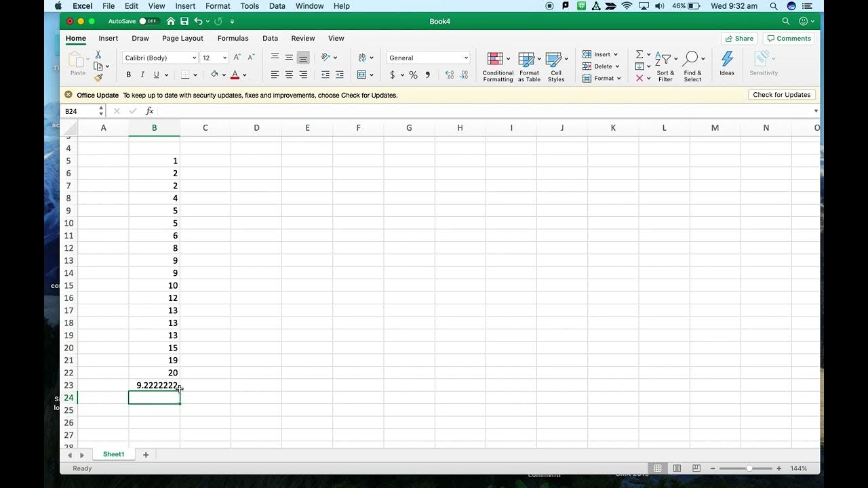Open Cell Styles gallery
Screen dimensions: 868x488
(556, 66)
